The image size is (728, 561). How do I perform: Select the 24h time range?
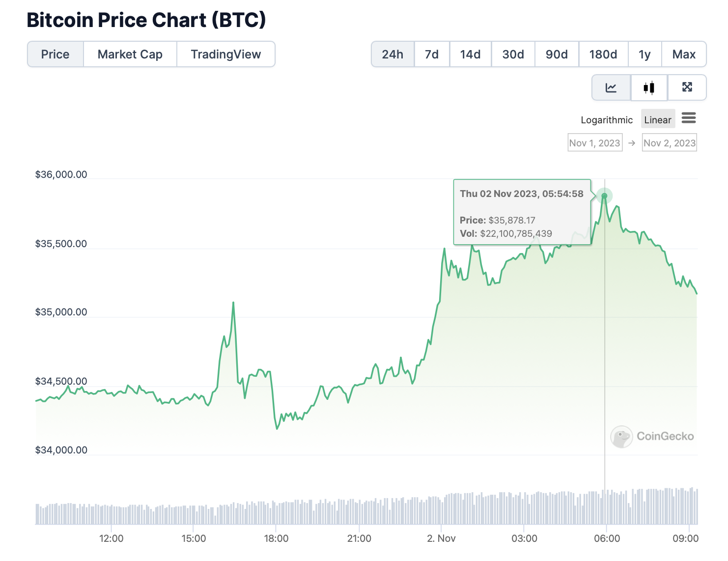click(x=392, y=55)
